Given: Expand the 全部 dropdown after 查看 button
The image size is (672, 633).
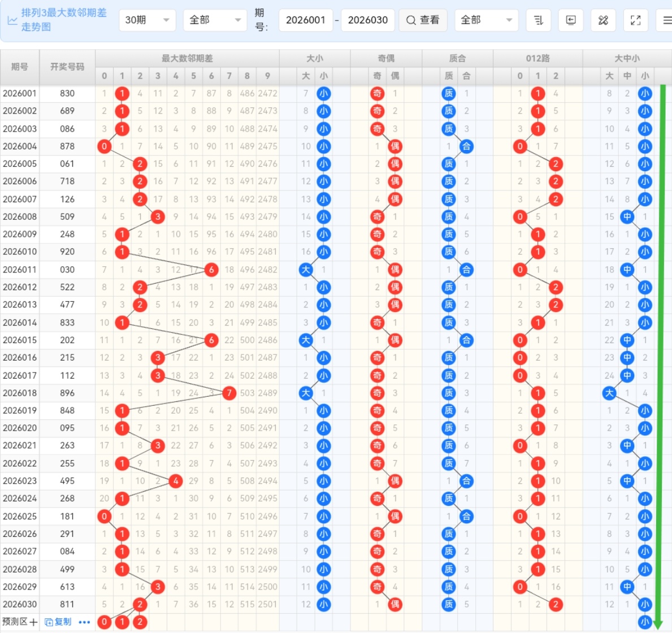Looking at the screenshot, I should 486,20.
